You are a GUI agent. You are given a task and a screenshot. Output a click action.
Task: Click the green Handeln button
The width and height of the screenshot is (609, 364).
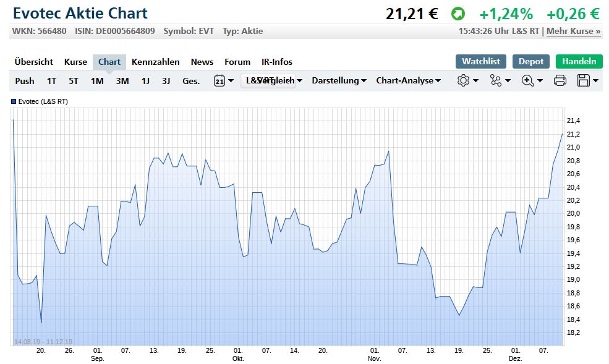579,61
